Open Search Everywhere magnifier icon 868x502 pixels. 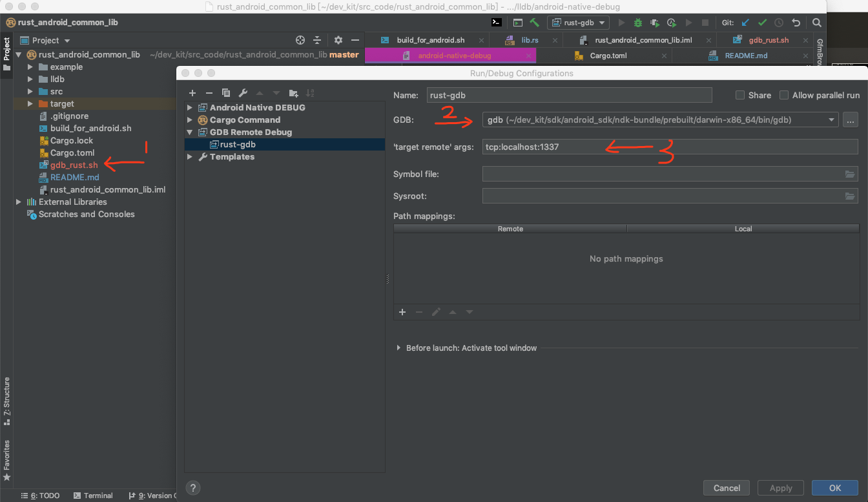tap(817, 23)
